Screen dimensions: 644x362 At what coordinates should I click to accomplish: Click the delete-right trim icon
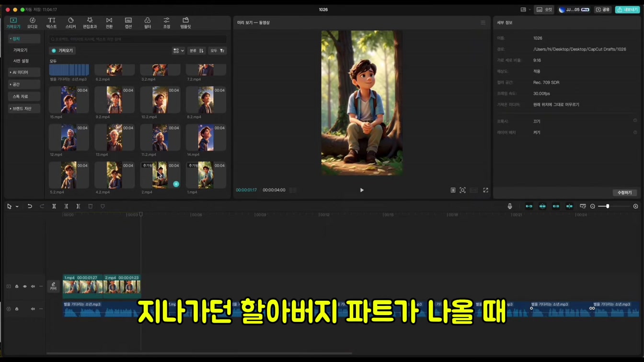(78, 206)
